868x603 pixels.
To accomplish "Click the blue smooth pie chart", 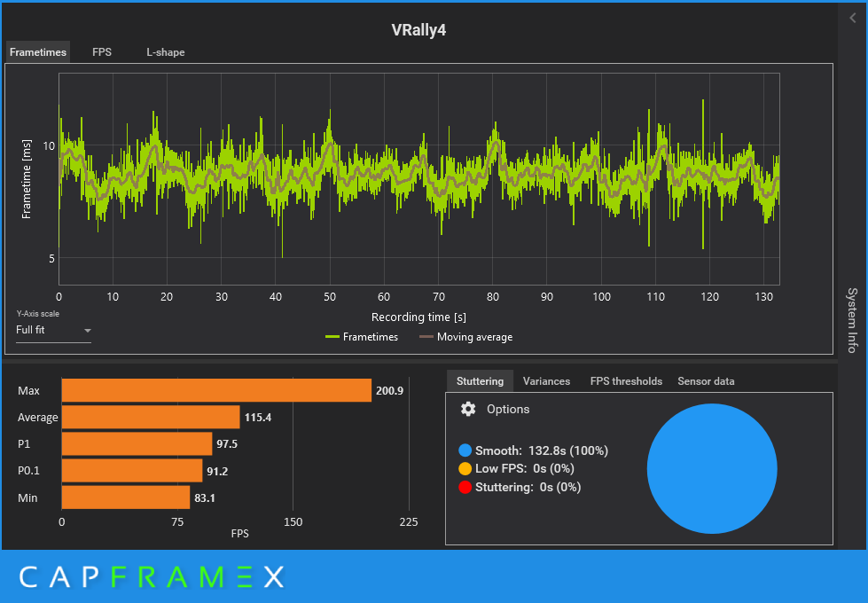I will 712,468.
